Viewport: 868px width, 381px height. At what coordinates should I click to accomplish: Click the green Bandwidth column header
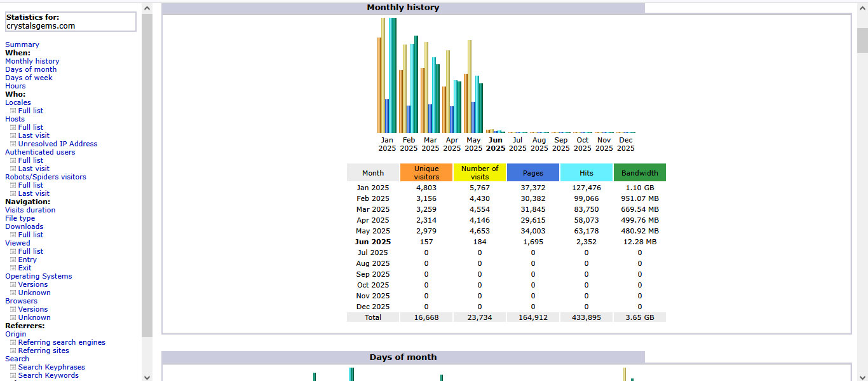[x=640, y=172]
